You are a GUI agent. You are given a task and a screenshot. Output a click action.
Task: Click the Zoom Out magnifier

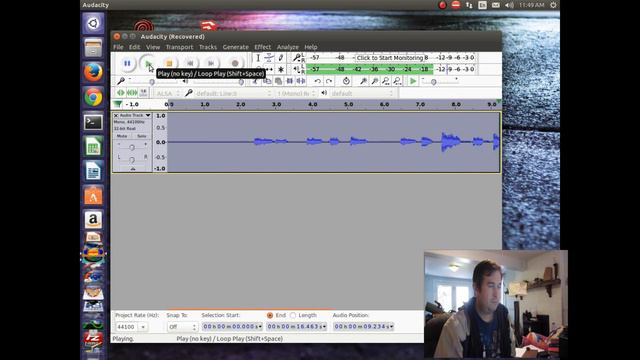coord(374,81)
